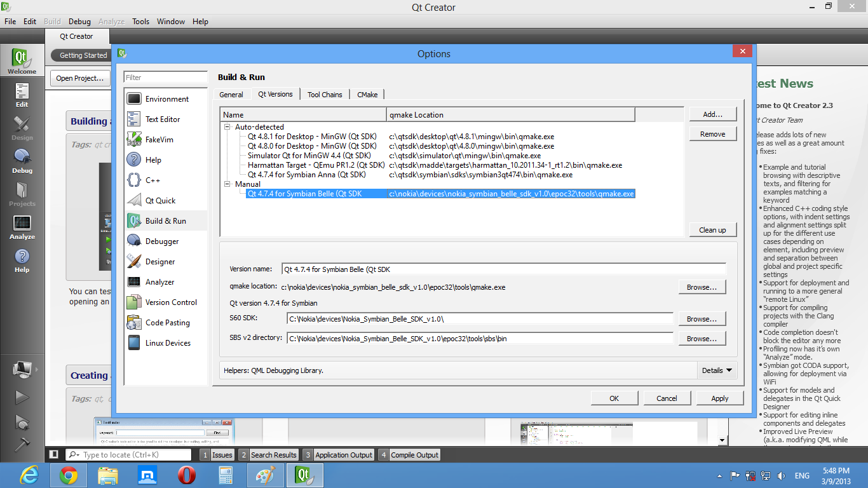Collapse the Manual tree group
This screenshot has width=868, height=488.
(x=227, y=184)
